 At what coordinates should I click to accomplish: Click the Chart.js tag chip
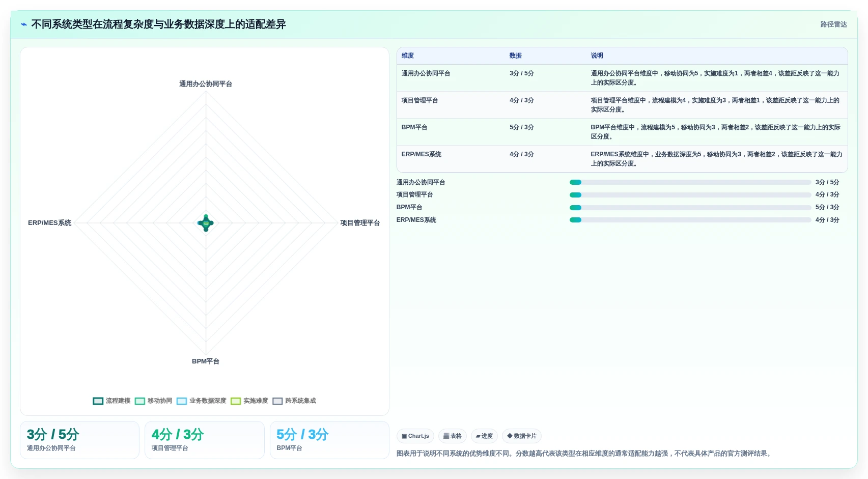[x=415, y=436]
